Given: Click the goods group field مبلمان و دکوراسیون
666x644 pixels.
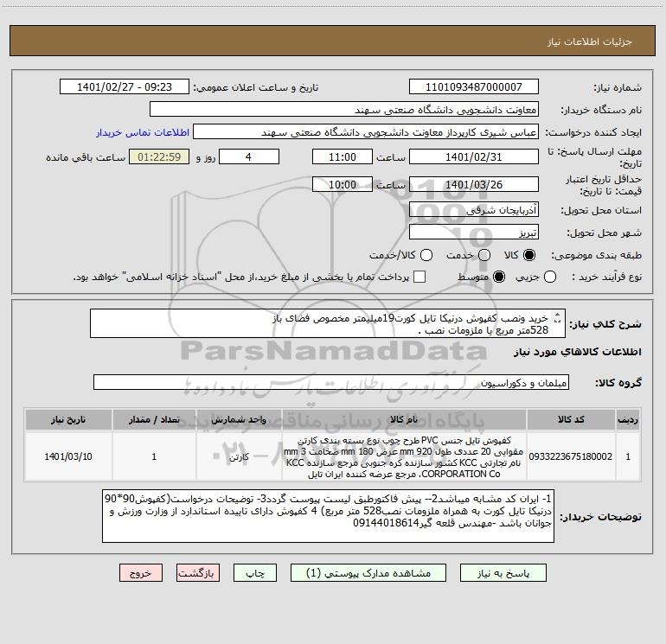Looking at the screenshot, I should [x=331, y=382].
